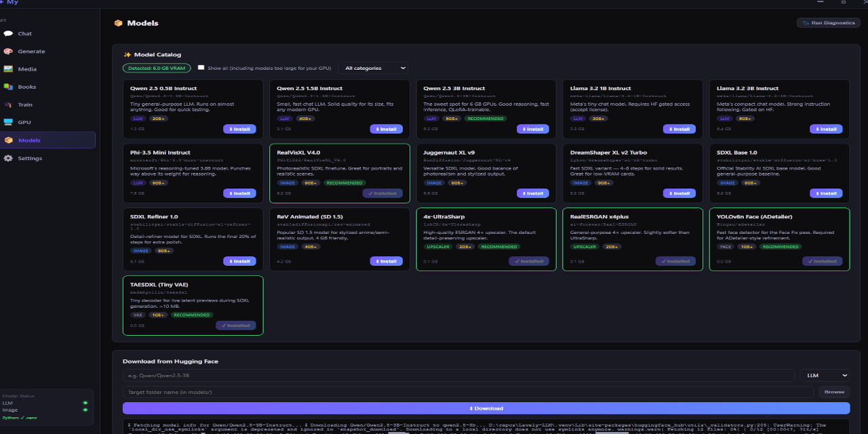Image resolution: width=868 pixels, height=434 pixels.
Task: Click the UPSCALER tag on 4x-UltraSharp
Action: [439, 247]
